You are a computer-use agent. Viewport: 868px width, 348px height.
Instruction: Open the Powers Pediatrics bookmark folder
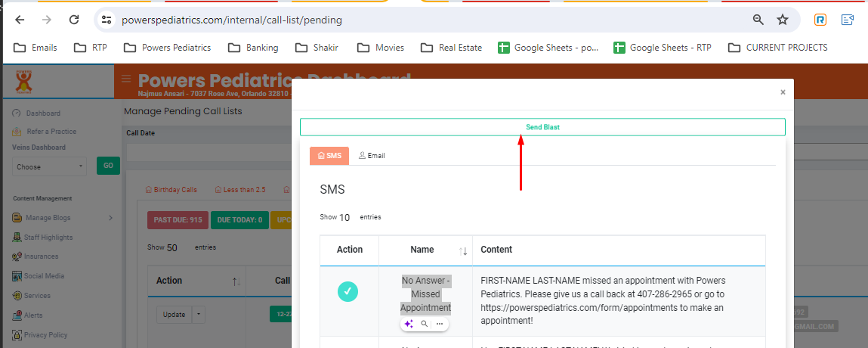[x=167, y=48]
